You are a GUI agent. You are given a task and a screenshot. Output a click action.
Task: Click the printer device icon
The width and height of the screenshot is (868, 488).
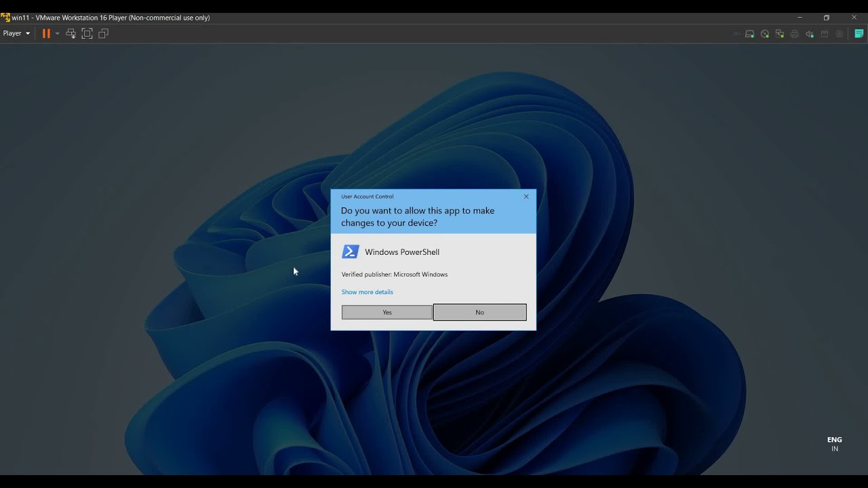click(x=795, y=34)
